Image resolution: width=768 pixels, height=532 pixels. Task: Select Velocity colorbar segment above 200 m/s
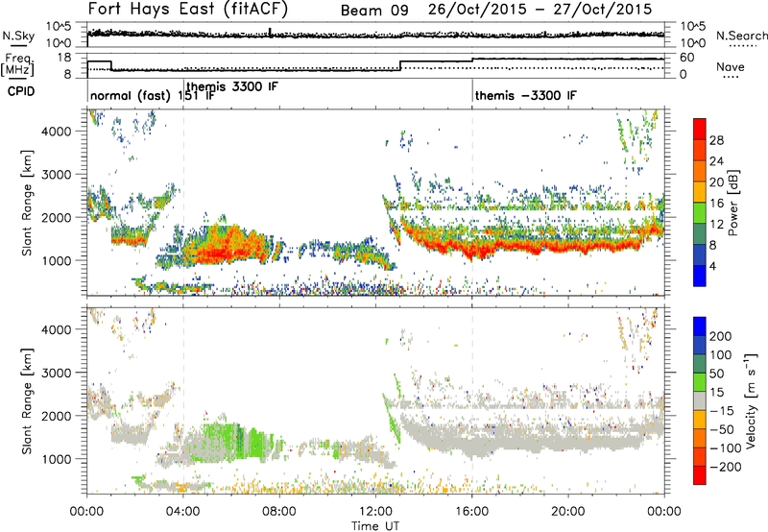(x=700, y=326)
